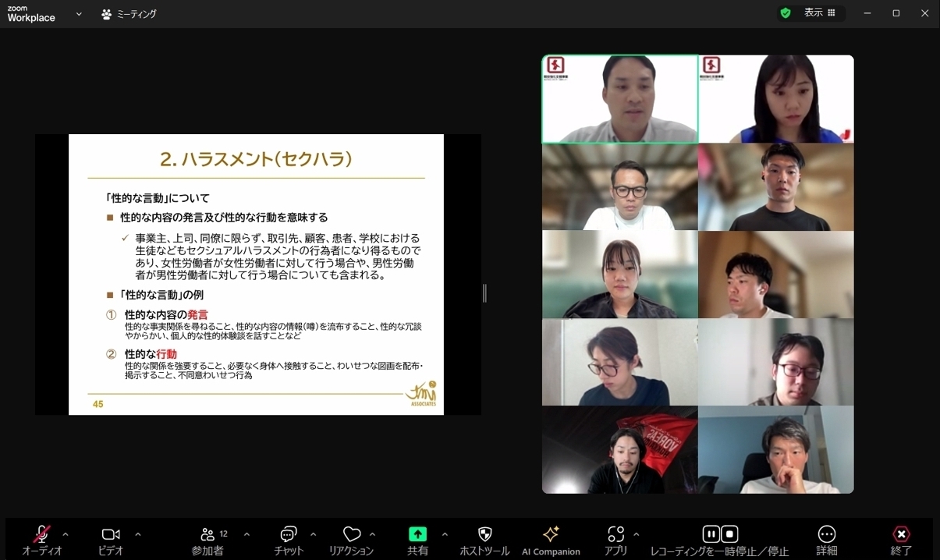Minimize the Zoom window

867,13
